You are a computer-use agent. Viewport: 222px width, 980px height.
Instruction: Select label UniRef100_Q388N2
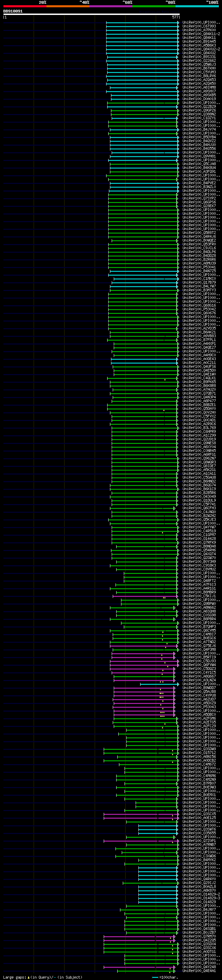coord(199,114)
